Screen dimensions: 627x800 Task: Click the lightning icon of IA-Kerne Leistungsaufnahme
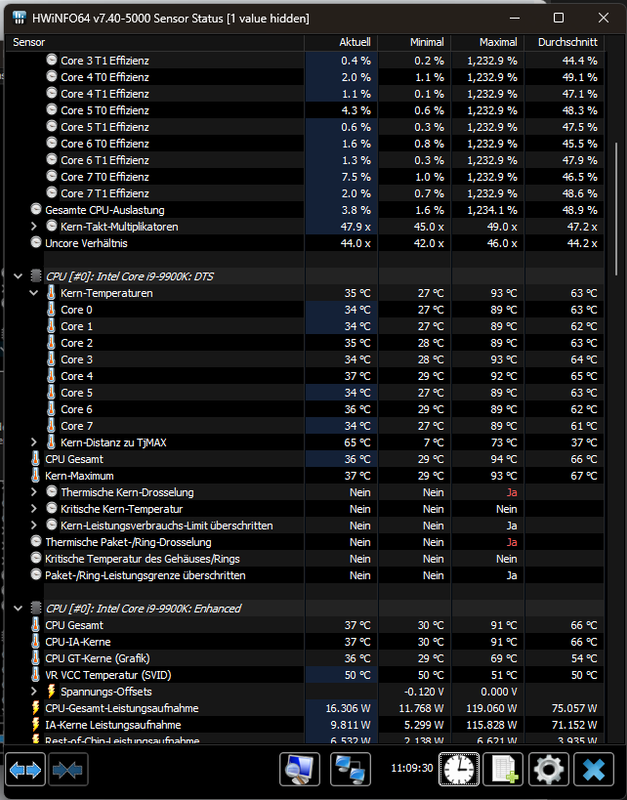[x=36, y=724]
